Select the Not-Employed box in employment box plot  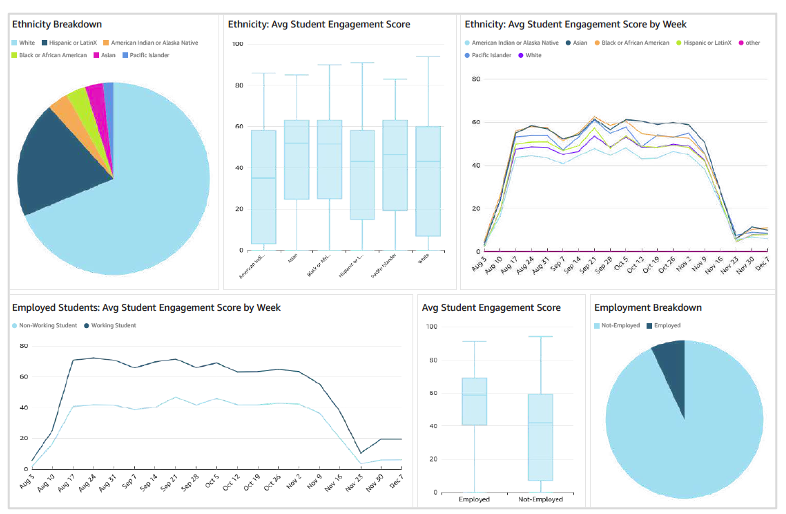tap(541, 437)
